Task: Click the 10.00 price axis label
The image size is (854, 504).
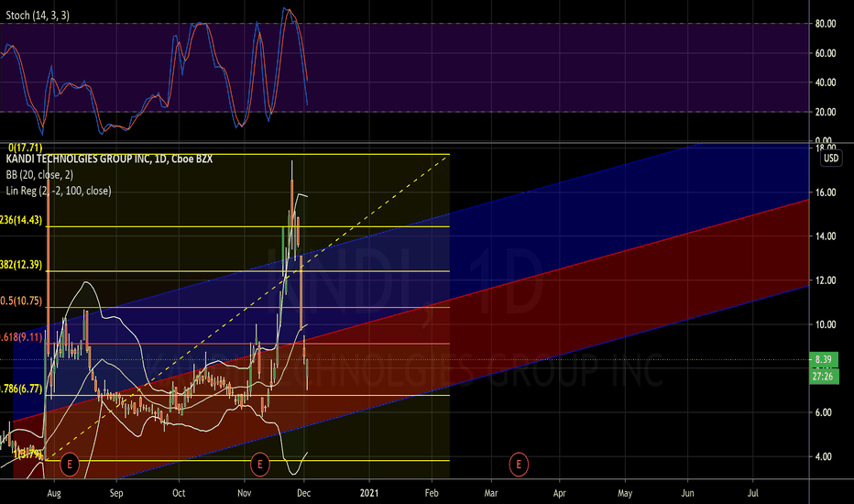Action: point(825,324)
